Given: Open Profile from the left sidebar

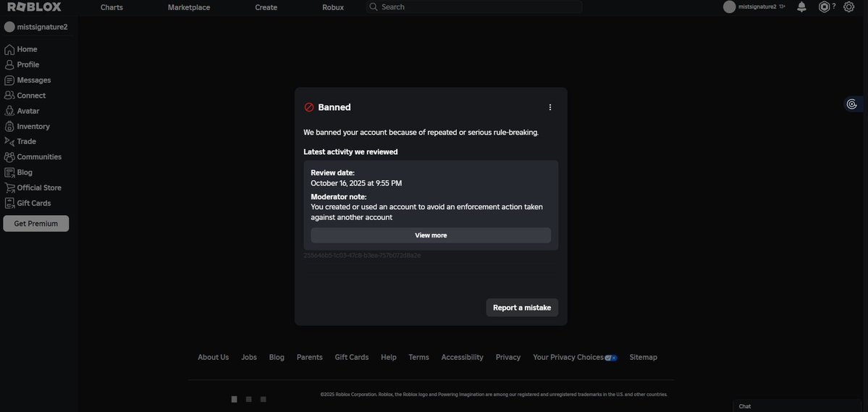Looking at the screenshot, I should (x=22, y=64).
